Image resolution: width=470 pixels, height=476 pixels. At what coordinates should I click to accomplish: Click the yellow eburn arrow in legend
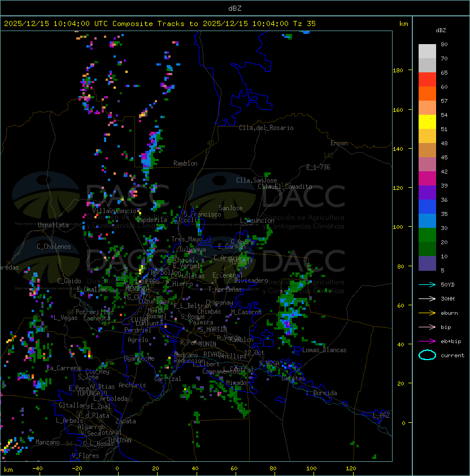427,313
